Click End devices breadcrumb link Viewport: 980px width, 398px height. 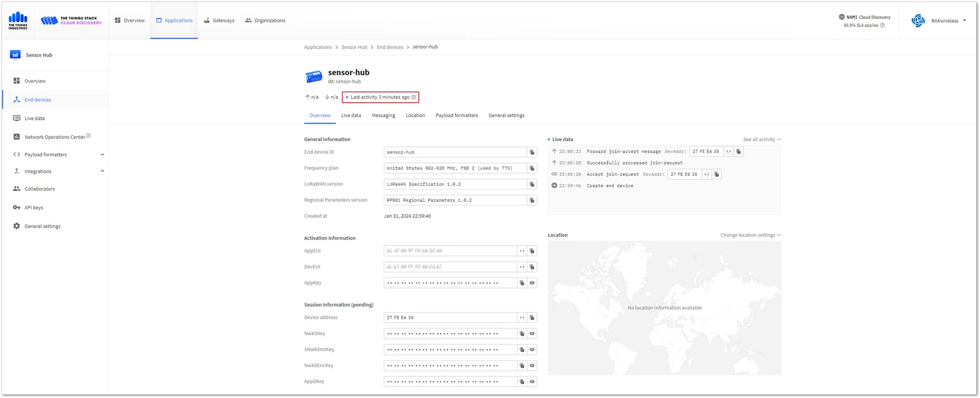click(390, 48)
